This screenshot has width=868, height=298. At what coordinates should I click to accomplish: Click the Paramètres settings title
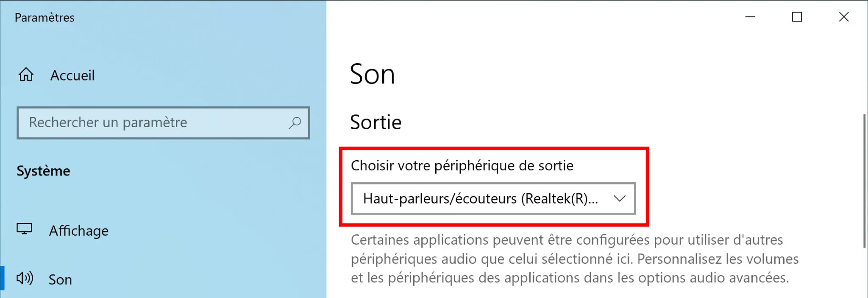45,17
